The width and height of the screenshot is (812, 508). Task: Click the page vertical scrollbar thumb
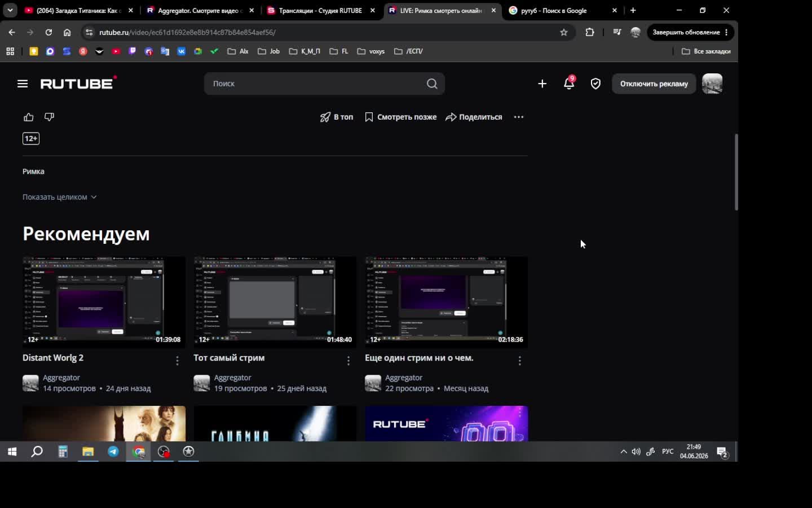coord(736,172)
